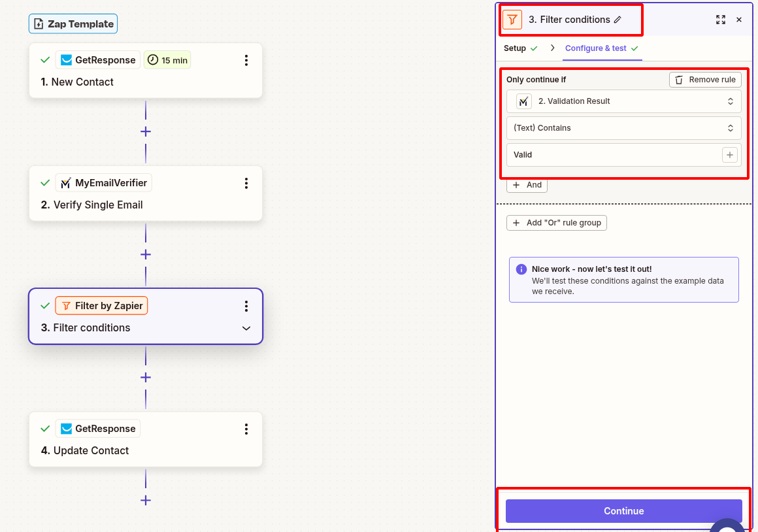Viewport: 758px width, 532px height.
Task: Click the Remove rule button
Action: 705,80
